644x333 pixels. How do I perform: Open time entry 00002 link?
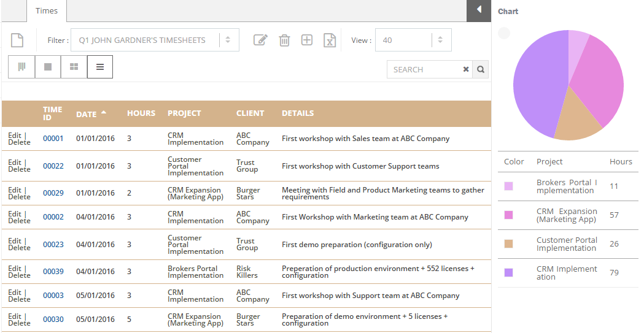pos(53,217)
